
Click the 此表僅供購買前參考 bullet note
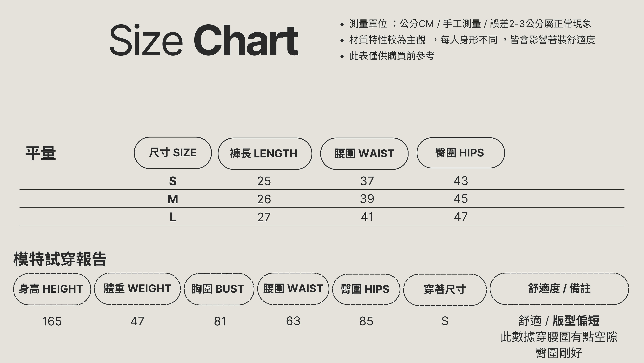tap(392, 56)
